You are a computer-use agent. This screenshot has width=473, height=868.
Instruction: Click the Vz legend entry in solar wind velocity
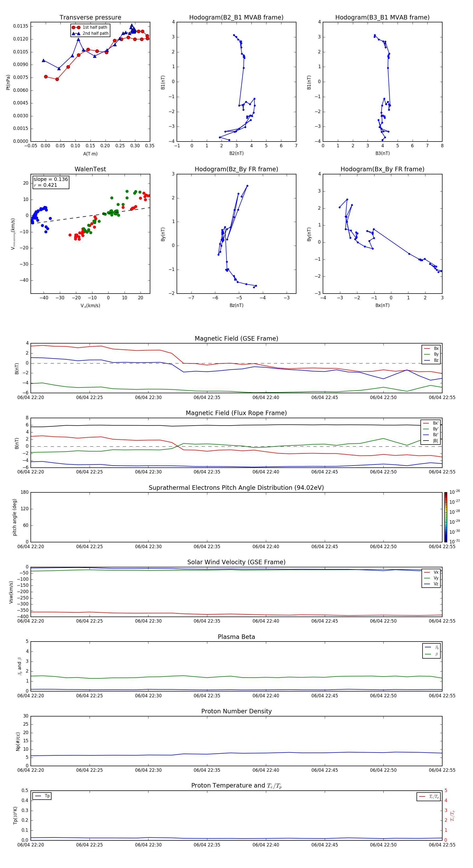[x=431, y=584]
